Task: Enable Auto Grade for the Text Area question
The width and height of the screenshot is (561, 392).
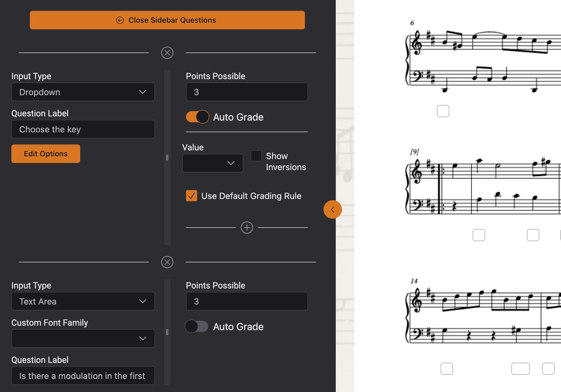Action: click(197, 326)
